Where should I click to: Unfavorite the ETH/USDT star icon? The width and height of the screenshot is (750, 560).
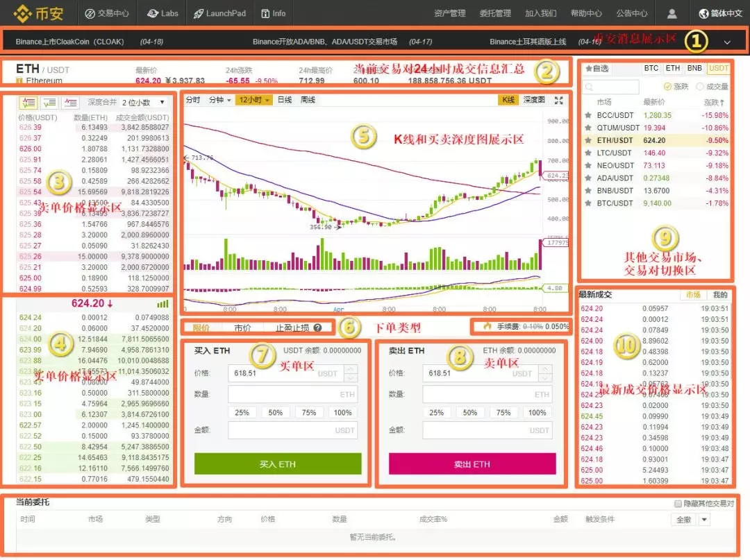(x=588, y=140)
